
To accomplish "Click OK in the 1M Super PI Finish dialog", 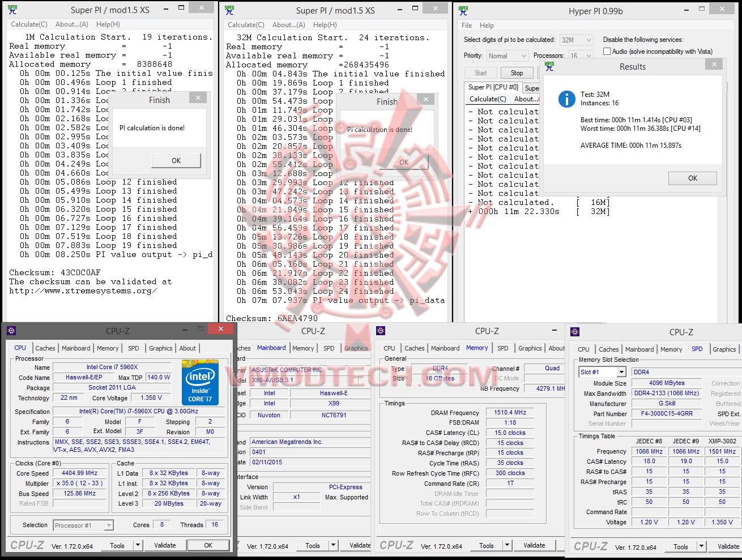I will click(x=176, y=160).
